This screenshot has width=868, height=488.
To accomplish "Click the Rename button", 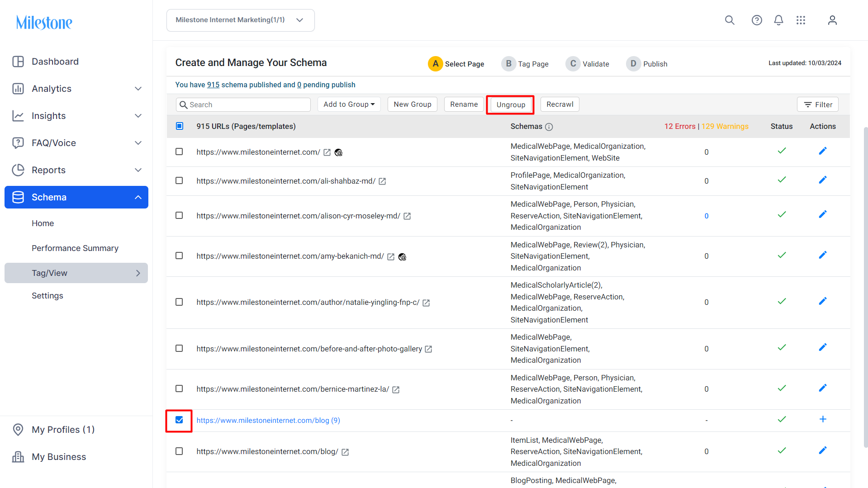I will [464, 104].
